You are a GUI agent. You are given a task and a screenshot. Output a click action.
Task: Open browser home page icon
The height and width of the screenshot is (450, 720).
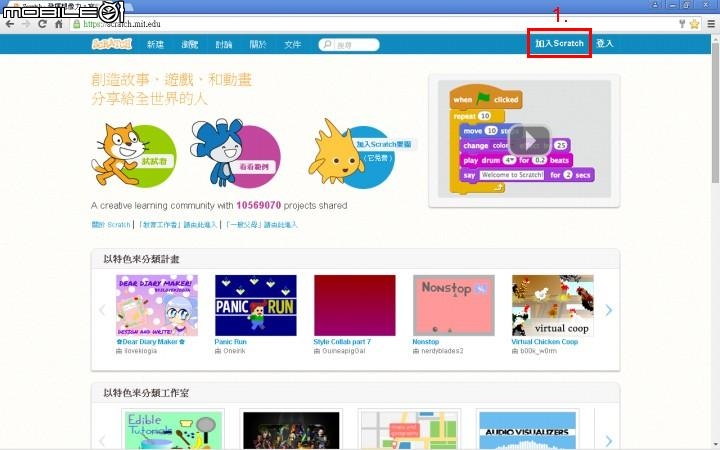point(58,24)
